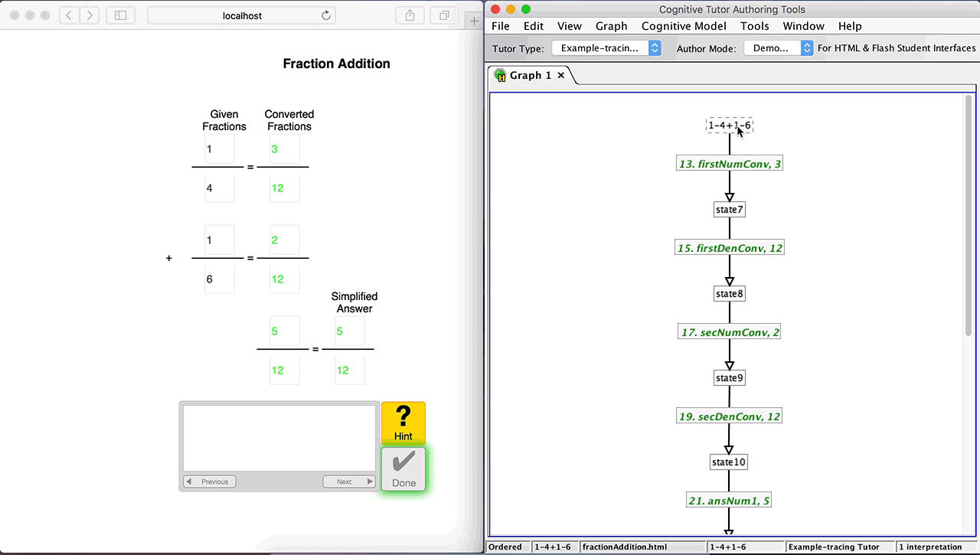Click the Next hint button
The image size is (980, 555).
tap(349, 482)
